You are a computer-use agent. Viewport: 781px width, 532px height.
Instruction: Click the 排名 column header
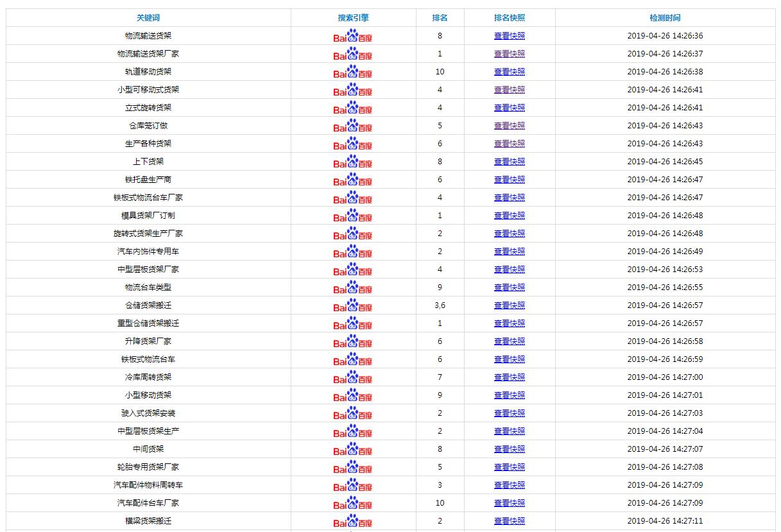(440, 18)
